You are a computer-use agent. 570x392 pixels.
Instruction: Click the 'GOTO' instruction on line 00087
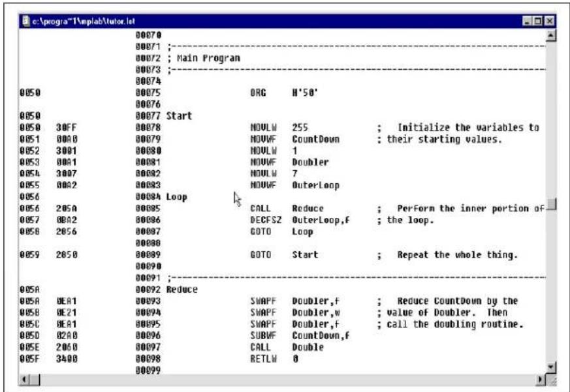click(x=261, y=232)
